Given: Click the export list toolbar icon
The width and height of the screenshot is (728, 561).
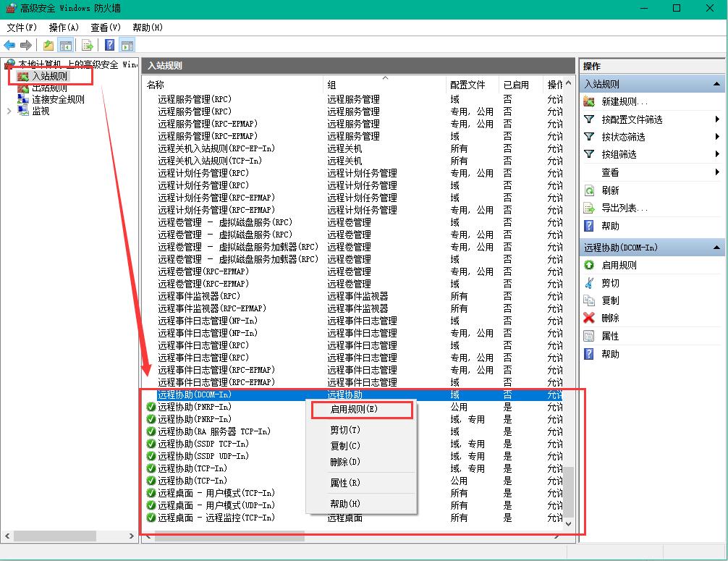Looking at the screenshot, I should (x=87, y=44).
